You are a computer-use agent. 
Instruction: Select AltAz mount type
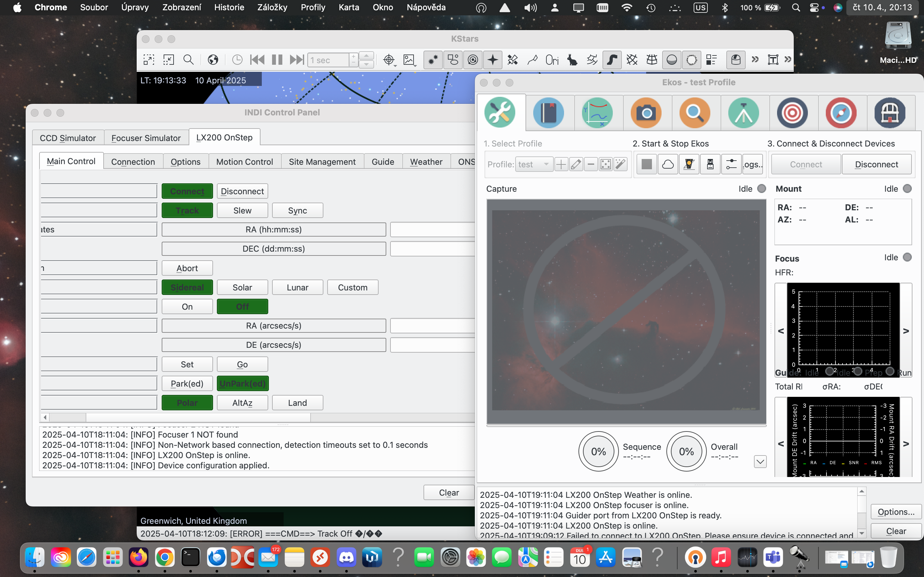242,403
